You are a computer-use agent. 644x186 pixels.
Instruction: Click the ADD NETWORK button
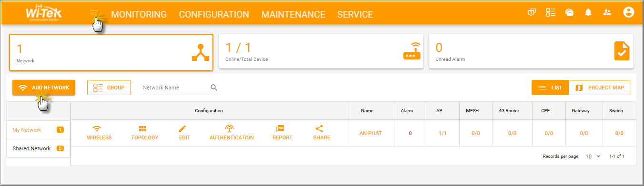click(44, 88)
